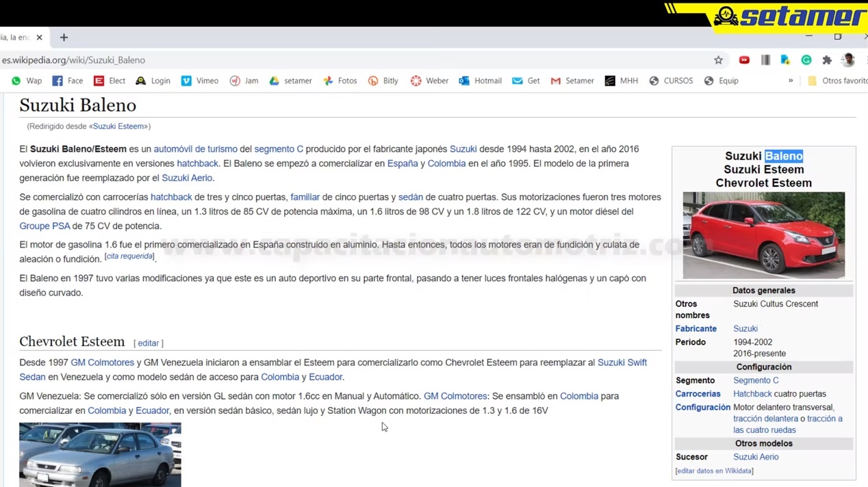868x487 pixels.
Task: Open the setamer Google Drive bookmark
Action: (x=291, y=81)
